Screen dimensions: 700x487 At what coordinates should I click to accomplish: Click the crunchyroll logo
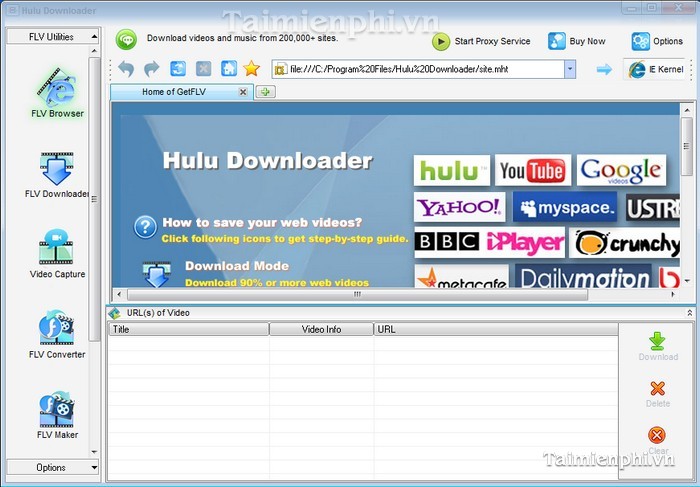point(625,242)
